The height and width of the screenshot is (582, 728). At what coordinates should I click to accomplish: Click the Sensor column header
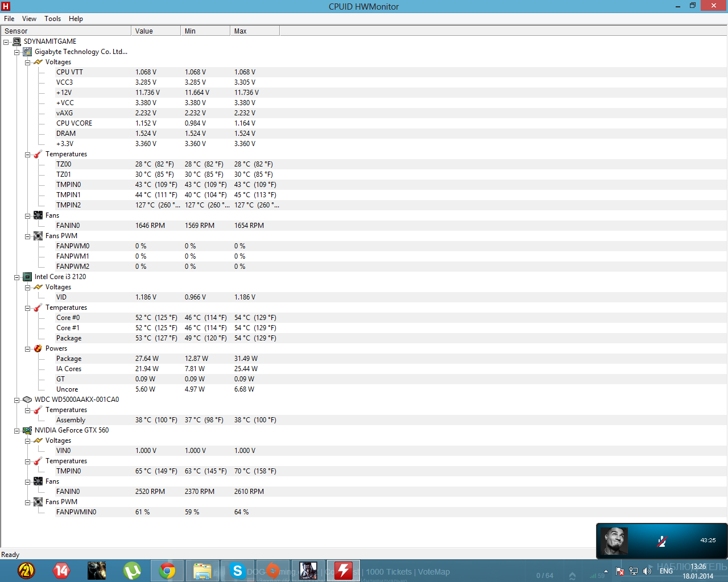(x=66, y=31)
